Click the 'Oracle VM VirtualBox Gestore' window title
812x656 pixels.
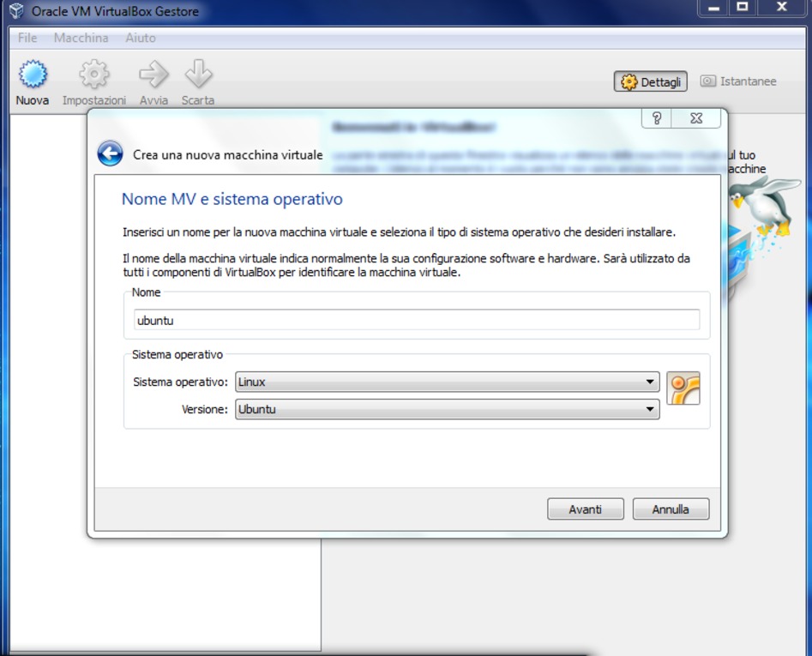pos(115,11)
